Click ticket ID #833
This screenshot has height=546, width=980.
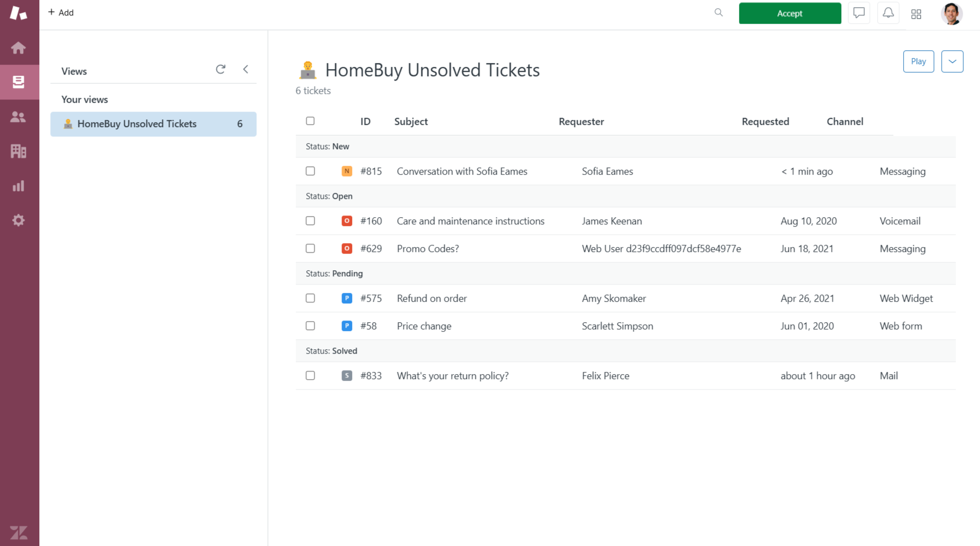pyautogui.click(x=371, y=376)
